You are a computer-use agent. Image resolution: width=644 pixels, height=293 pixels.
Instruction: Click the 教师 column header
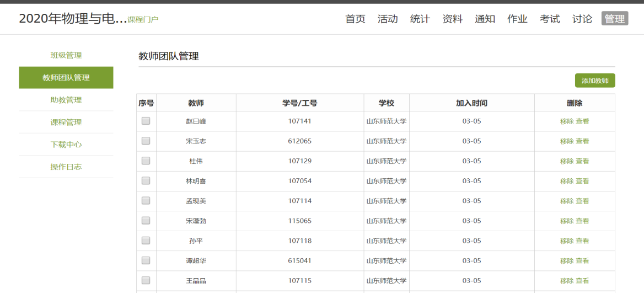coord(196,103)
